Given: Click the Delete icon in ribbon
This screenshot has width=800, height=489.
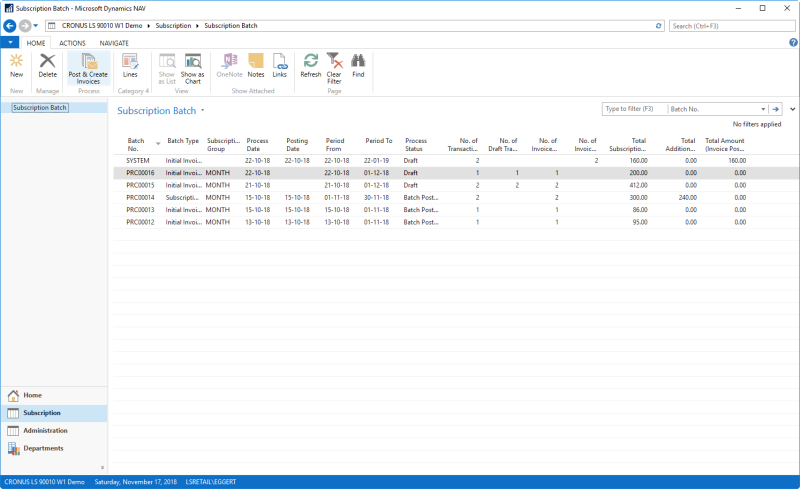Looking at the screenshot, I should pos(48,66).
